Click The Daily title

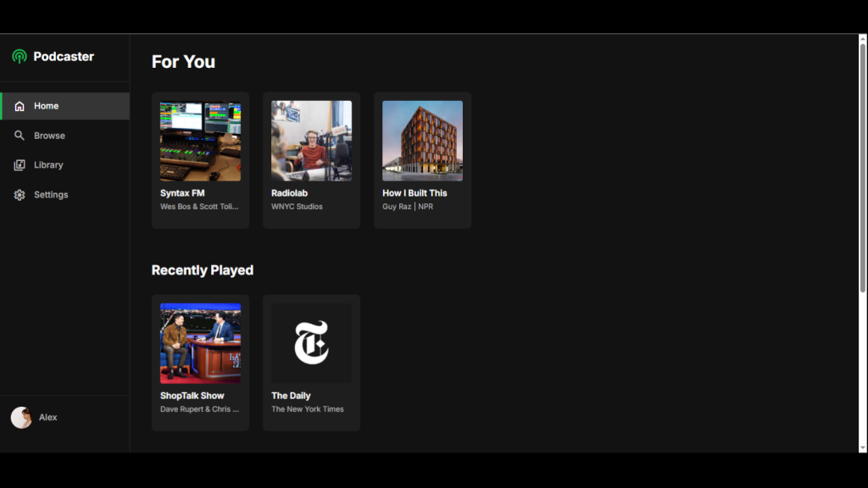click(x=291, y=396)
